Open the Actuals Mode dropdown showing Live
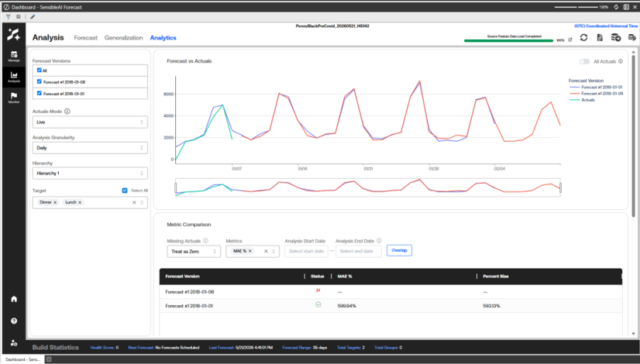Screen dimensions: 640x364 pyautogui.click(x=90, y=122)
